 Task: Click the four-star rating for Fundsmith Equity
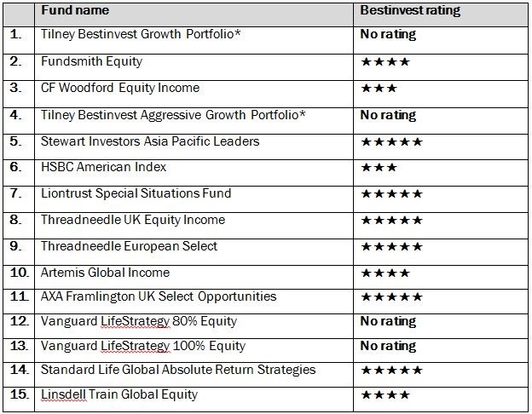point(385,61)
